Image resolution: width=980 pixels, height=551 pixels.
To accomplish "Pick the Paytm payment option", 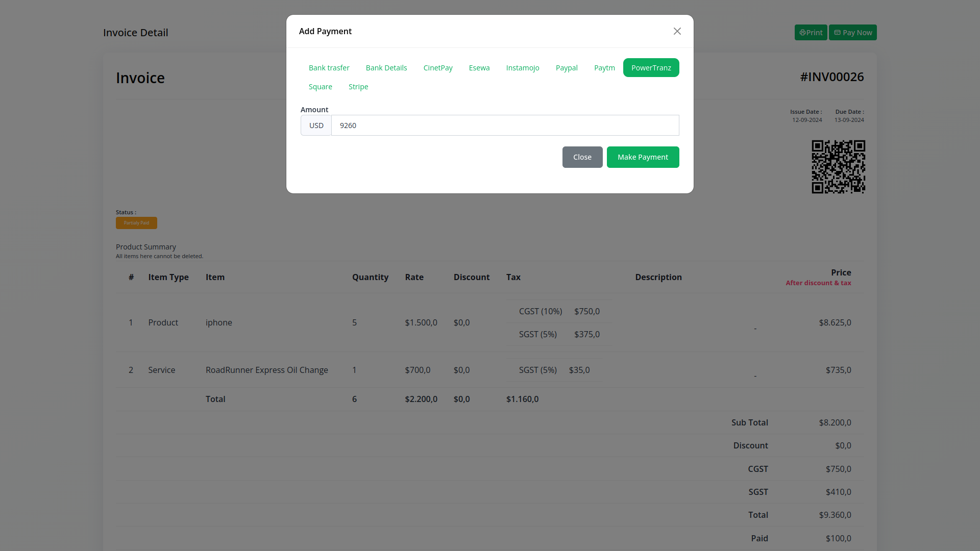I will click(604, 68).
